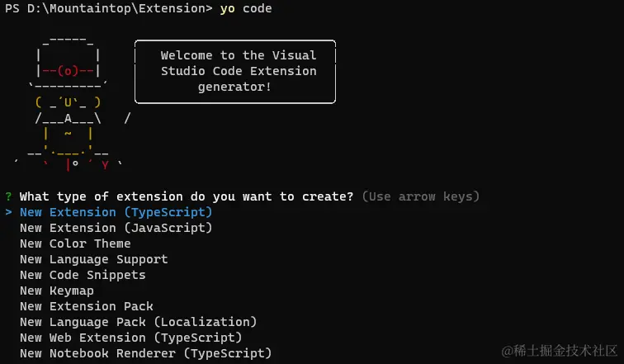Choose New Code Snippets option
Screen dimensions: 624x364
(83, 275)
